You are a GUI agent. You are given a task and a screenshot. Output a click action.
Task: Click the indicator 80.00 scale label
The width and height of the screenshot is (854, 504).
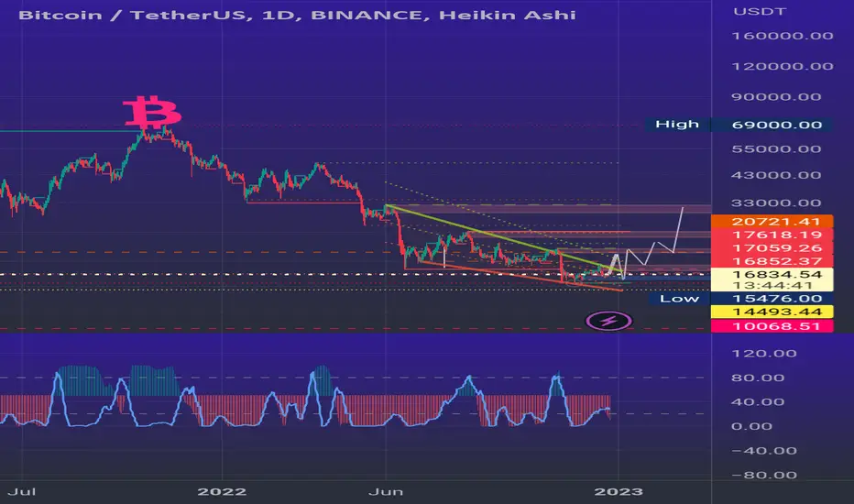pos(758,378)
